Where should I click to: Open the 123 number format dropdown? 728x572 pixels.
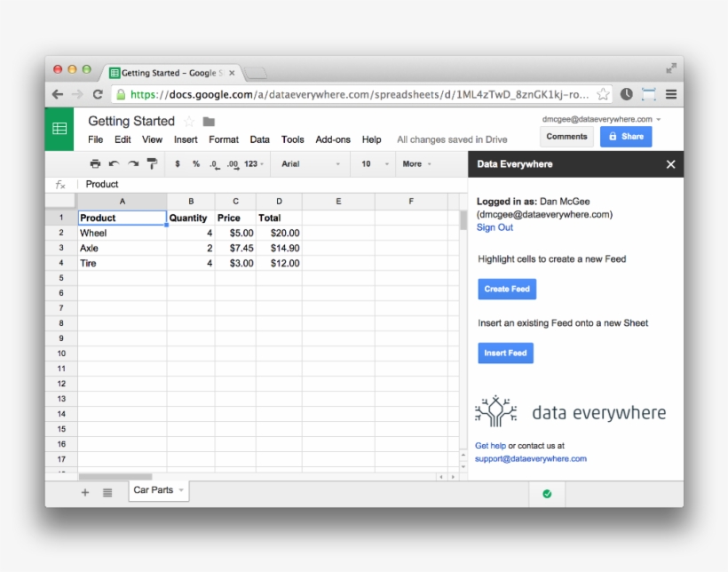click(253, 163)
